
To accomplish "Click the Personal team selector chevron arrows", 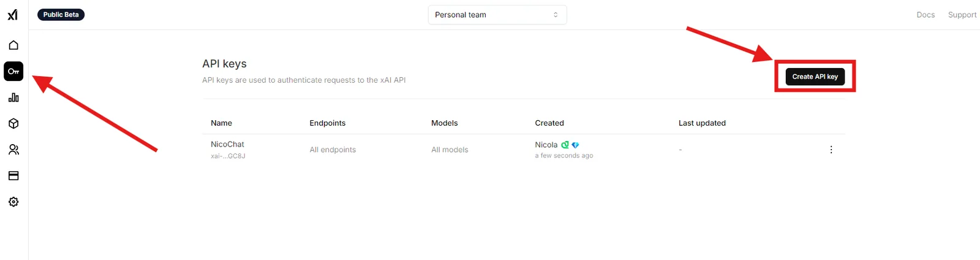I will [556, 15].
